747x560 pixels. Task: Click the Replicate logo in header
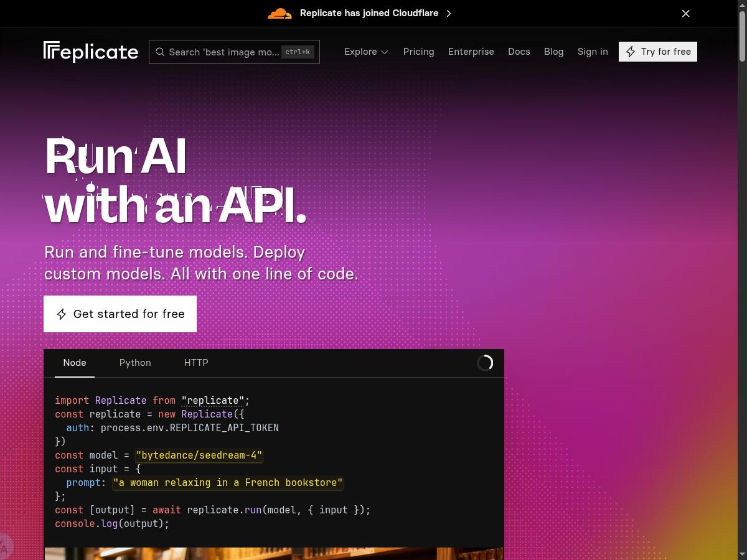(91, 52)
